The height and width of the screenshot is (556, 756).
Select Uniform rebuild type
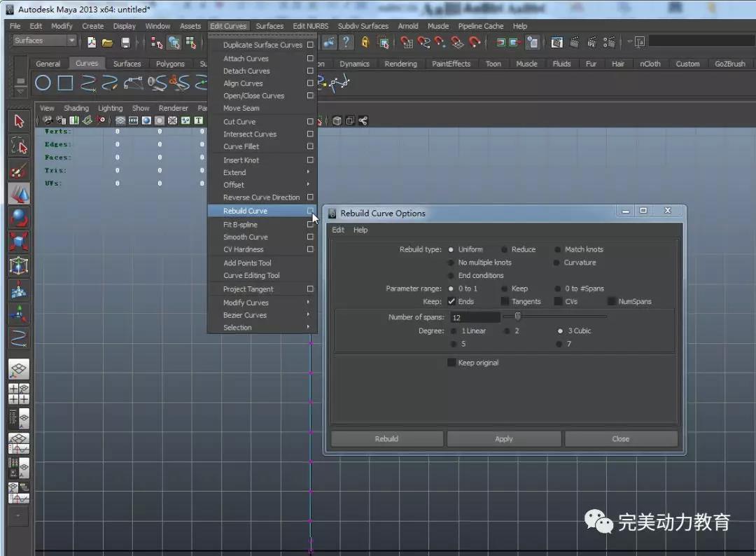(451, 249)
